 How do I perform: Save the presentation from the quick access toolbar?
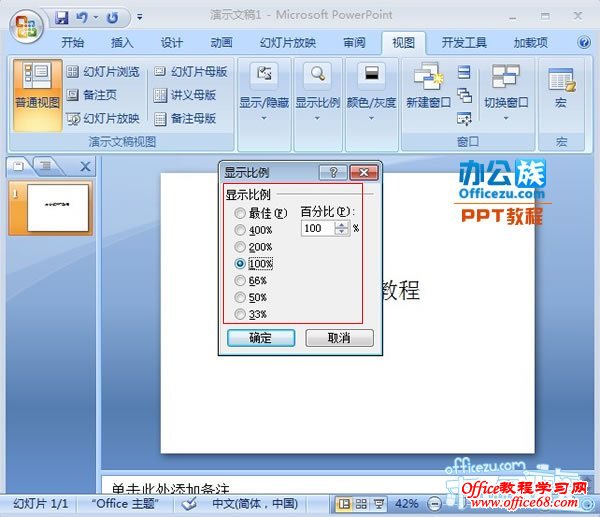pyautogui.click(x=62, y=18)
